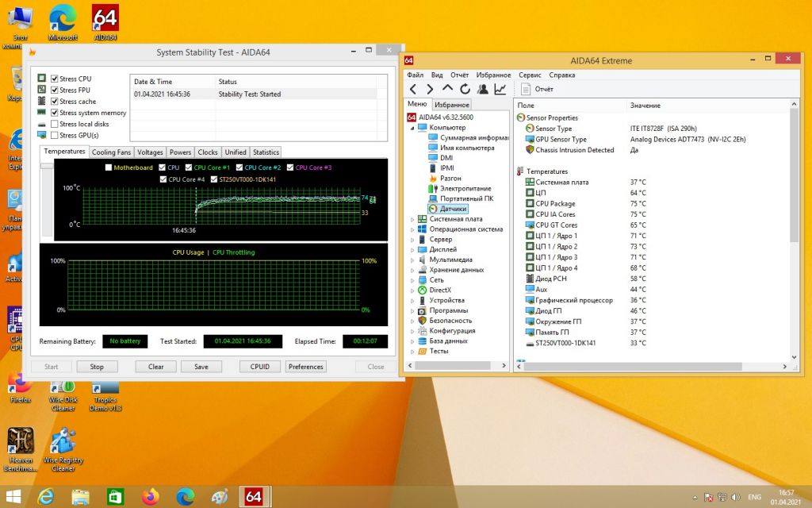The height and width of the screenshot is (508, 812).
Task: Go up one level in AIDA64 toolbar
Action: coord(447,89)
